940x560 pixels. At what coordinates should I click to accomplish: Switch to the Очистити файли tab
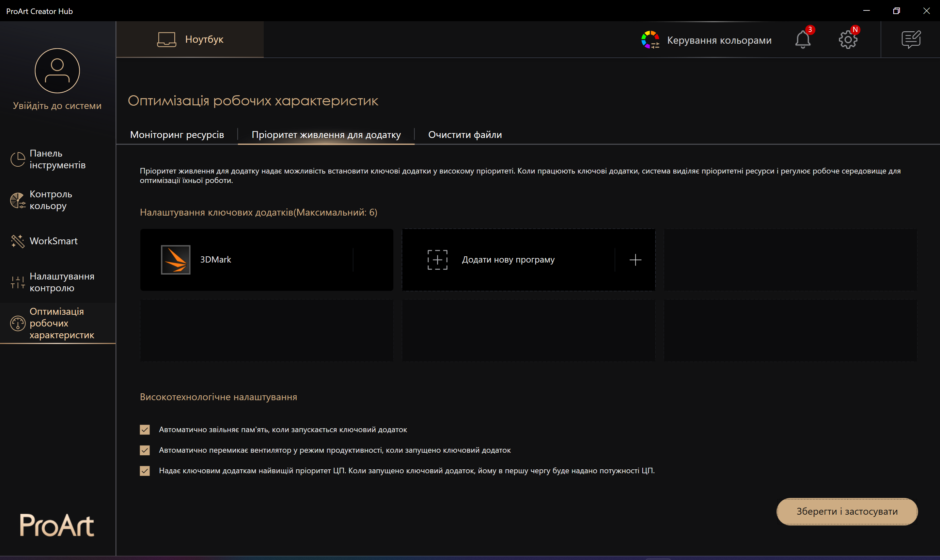click(x=465, y=135)
